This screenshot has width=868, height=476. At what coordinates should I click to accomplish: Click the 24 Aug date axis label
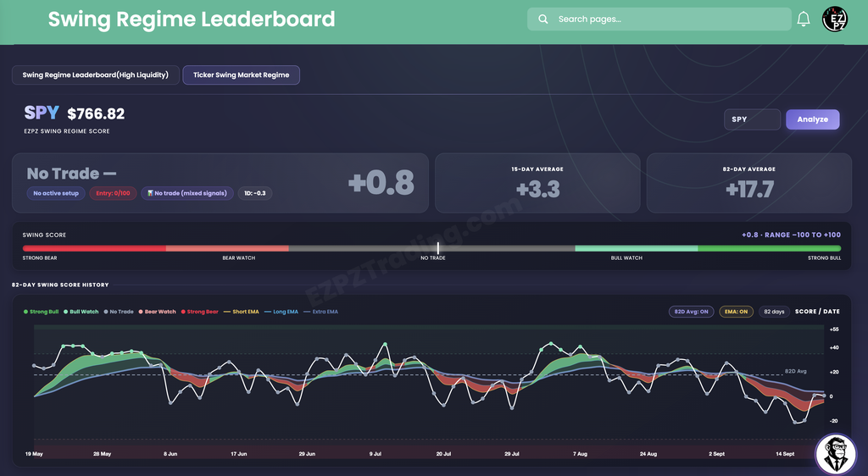tap(648, 454)
